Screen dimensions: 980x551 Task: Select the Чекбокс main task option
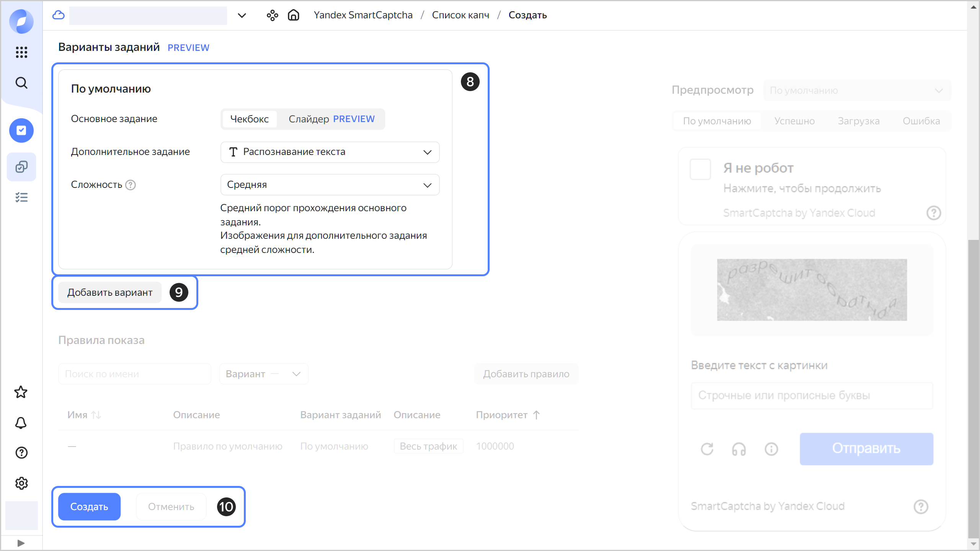(x=249, y=119)
